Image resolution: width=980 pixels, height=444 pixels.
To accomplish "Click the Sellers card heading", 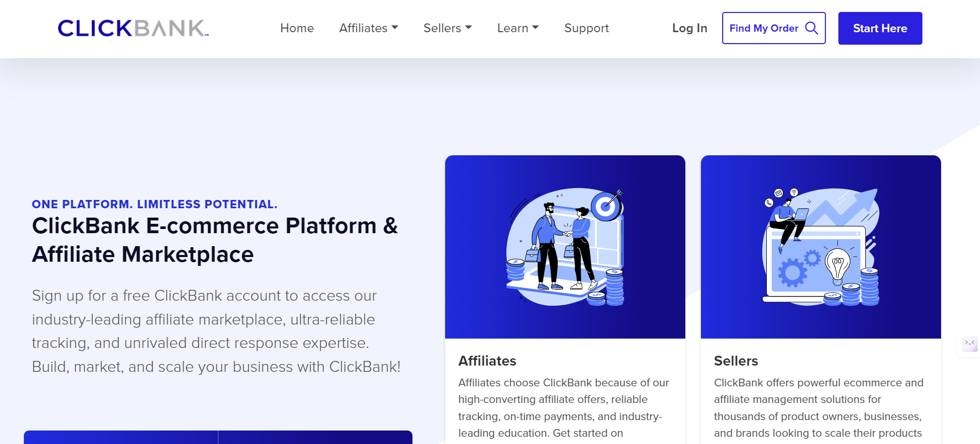I will click(736, 361).
